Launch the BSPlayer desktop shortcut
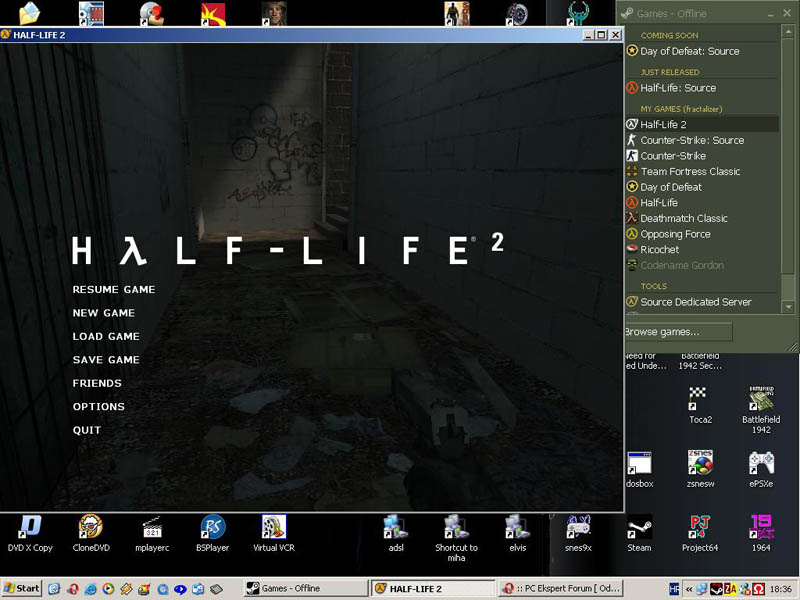 (x=212, y=527)
